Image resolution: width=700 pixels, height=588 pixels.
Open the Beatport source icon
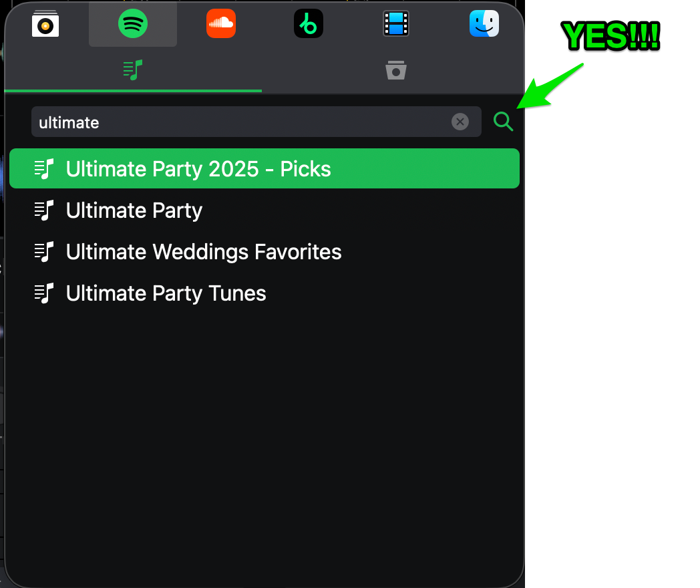tap(309, 23)
